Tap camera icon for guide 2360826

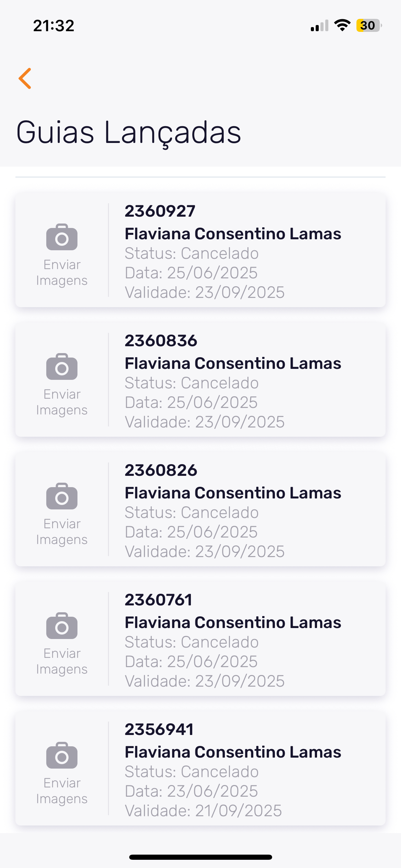(62, 496)
